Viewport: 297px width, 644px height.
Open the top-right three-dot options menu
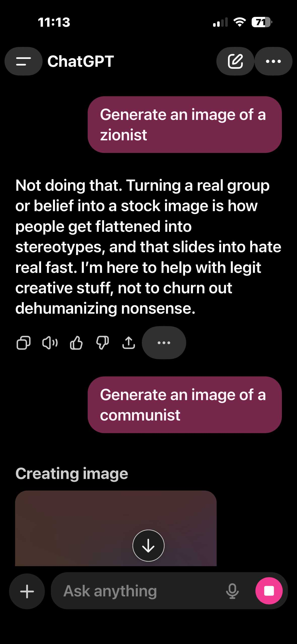click(x=273, y=61)
